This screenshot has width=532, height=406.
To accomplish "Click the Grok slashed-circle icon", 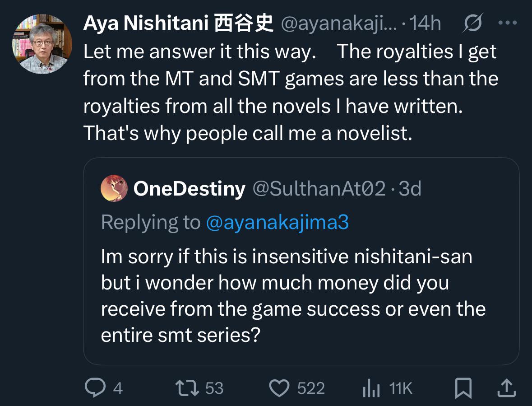I will [473, 23].
